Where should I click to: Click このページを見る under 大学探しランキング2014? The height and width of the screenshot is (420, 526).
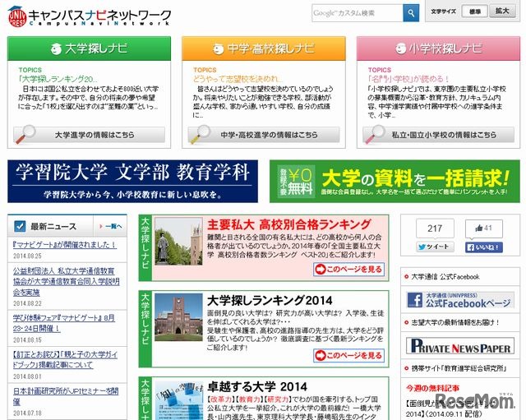(348, 356)
